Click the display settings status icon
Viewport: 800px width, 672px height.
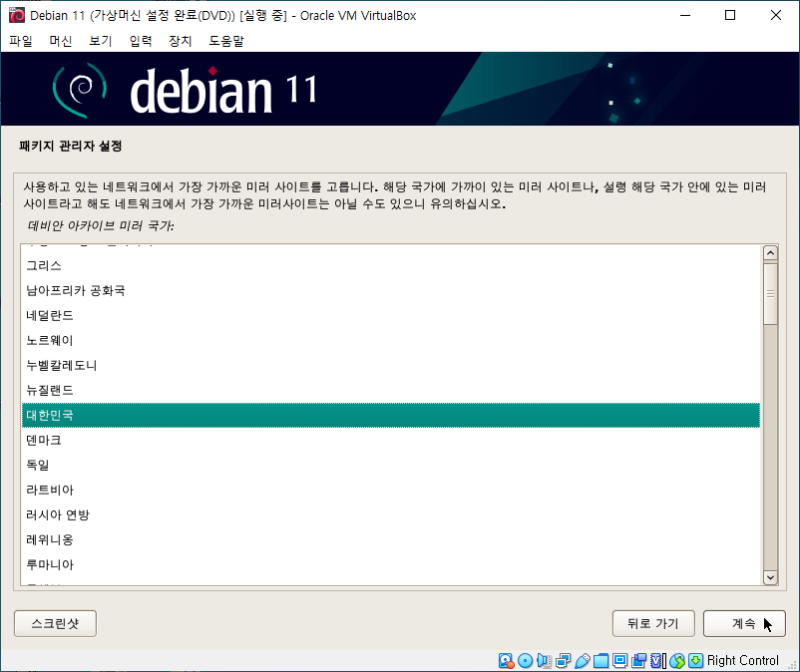619,661
